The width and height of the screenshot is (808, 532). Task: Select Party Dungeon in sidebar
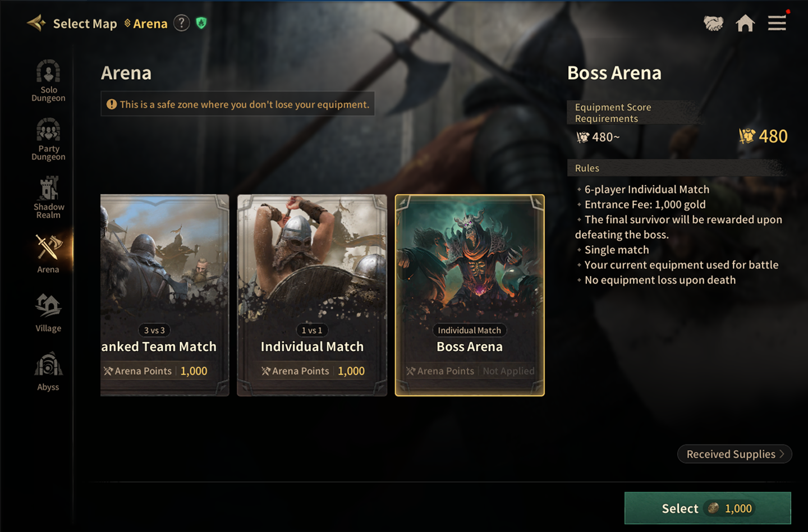[48, 139]
